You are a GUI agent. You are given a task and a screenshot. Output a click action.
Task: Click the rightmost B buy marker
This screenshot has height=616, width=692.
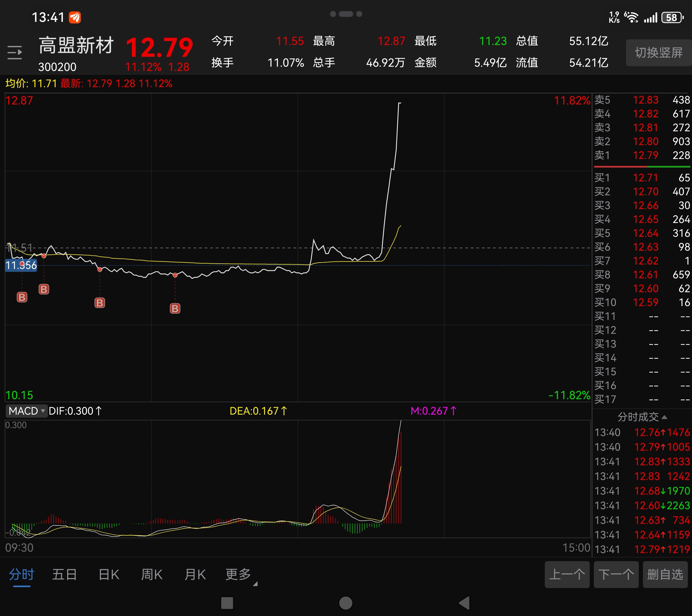click(x=175, y=308)
